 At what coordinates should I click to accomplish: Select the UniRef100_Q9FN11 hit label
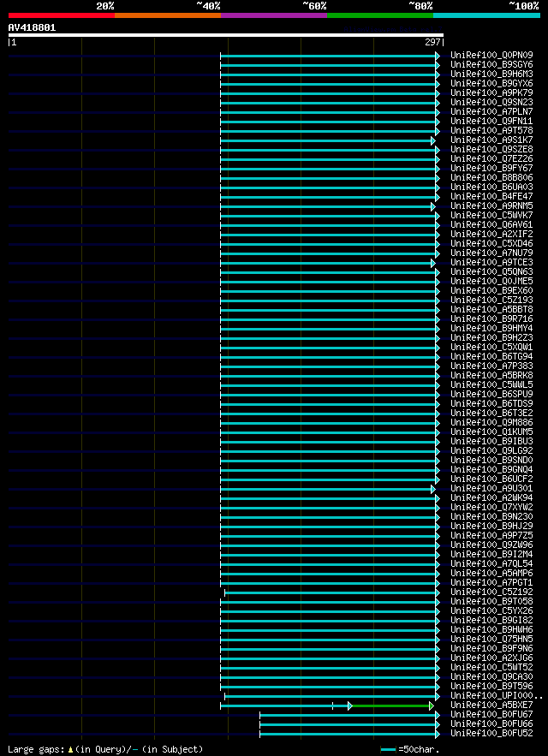pyautogui.click(x=492, y=121)
